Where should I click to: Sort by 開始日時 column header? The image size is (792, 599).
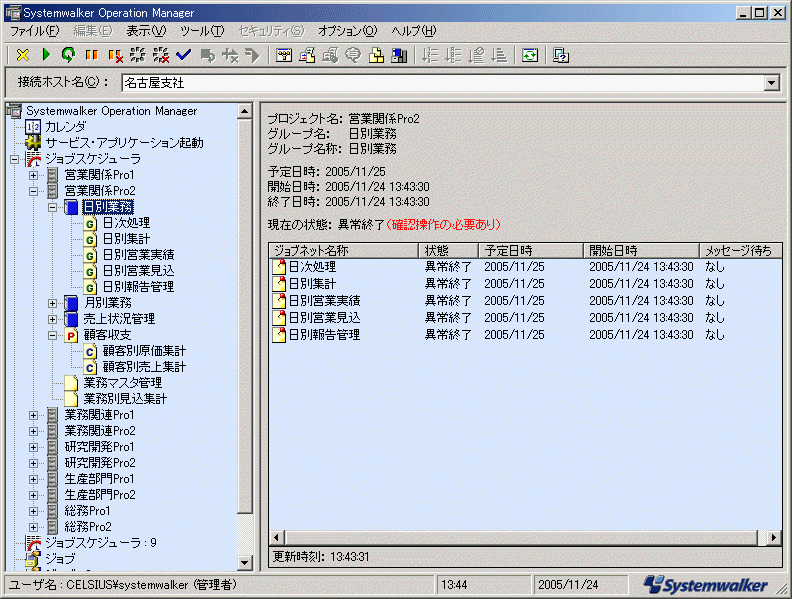(x=641, y=251)
